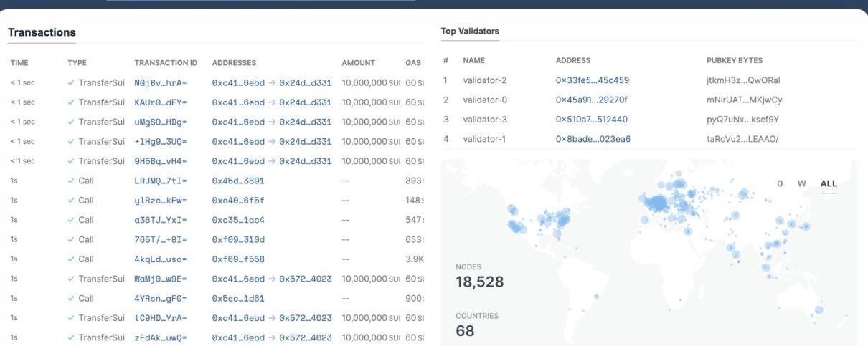Click the success checkmark on the uMgSO_HDg= row
This screenshot has height=346, width=868.
click(71, 122)
